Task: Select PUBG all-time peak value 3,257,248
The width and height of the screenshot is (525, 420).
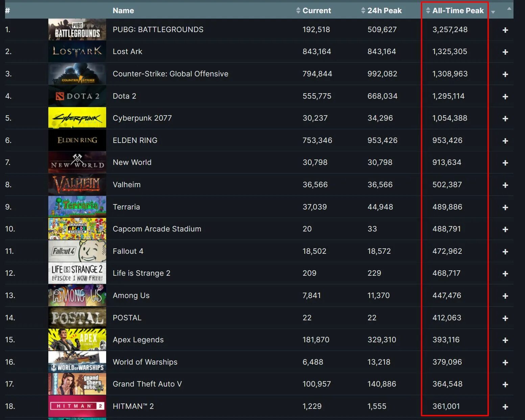Action: (x=450, y=29)
